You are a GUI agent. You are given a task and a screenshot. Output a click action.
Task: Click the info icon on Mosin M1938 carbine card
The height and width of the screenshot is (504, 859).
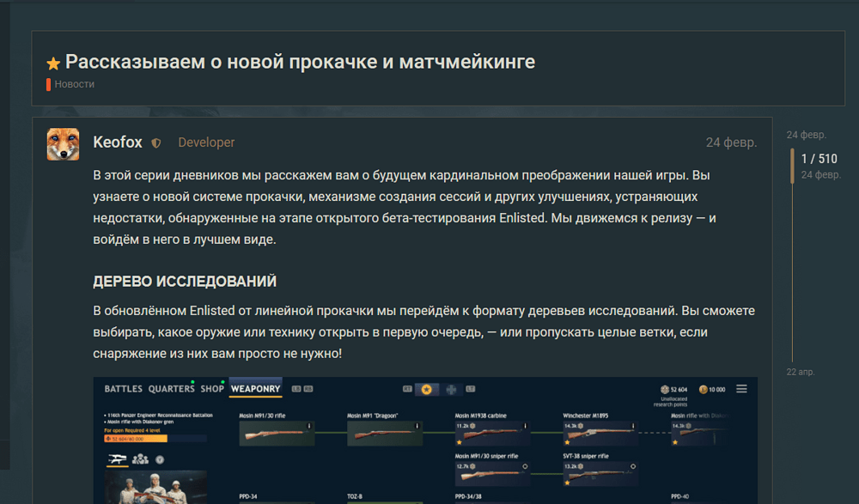coord(525,426)
